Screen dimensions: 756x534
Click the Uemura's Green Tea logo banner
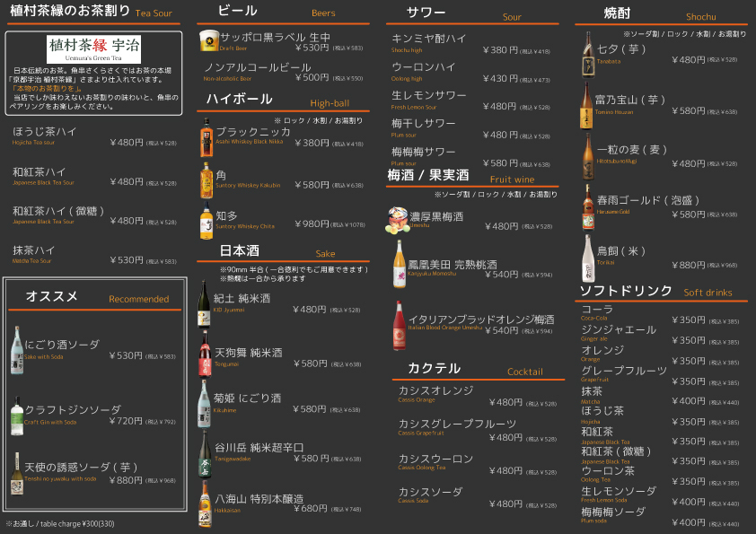coord(93,49)
